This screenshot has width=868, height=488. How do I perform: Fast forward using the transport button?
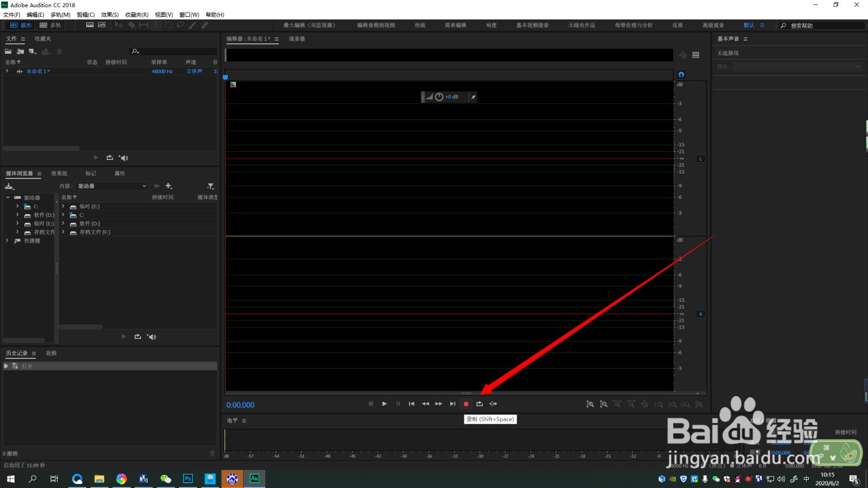point(439,404)
